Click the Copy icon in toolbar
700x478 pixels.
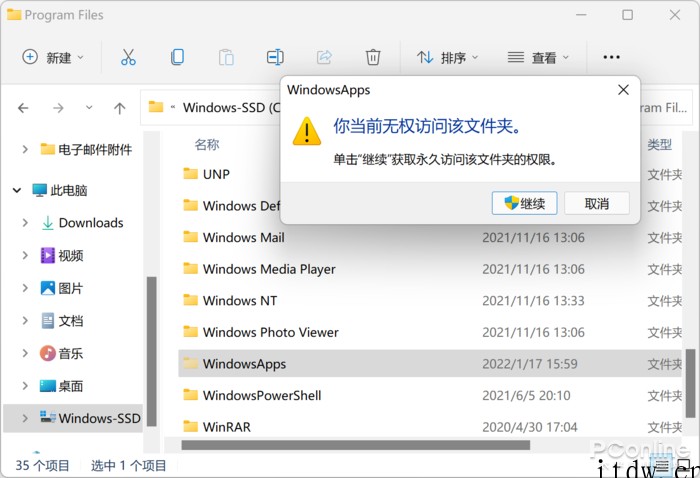click(177, 57)
